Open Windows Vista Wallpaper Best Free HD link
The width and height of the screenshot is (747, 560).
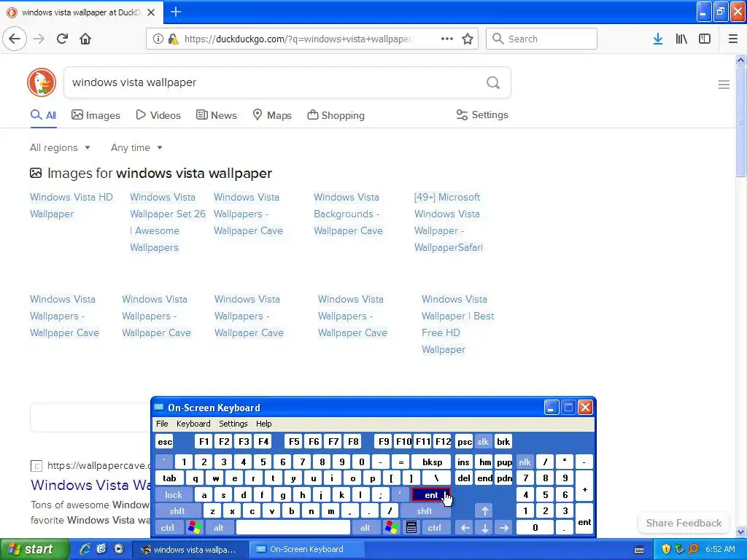coord(458,324)
